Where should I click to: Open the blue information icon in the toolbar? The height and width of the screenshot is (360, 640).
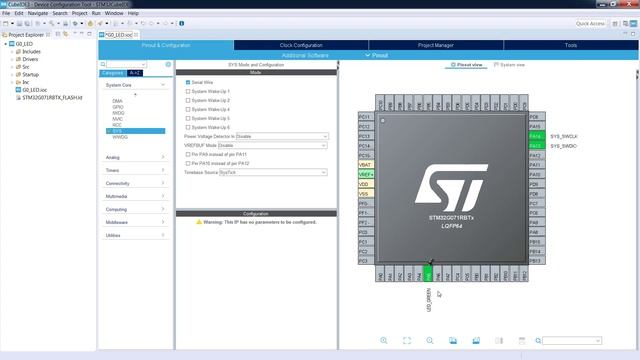pyautogui.click(x=182, y=23)
